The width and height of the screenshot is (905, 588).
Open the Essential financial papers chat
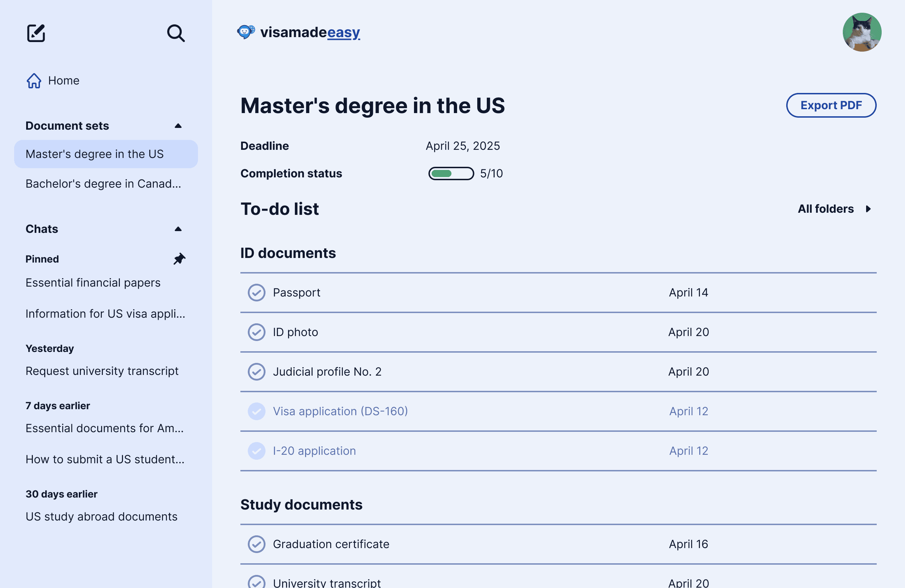93,283
